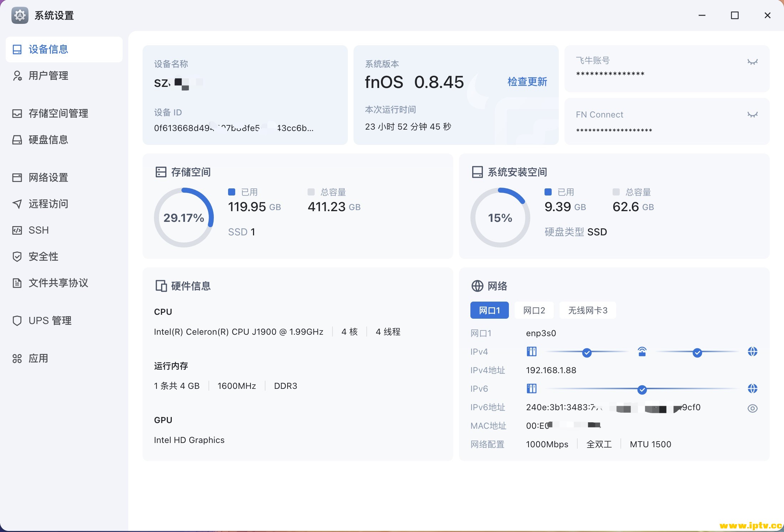Click the 62.6 GB system capacity value
Viewport: 784px width, 532px height.
click(633, 207)
